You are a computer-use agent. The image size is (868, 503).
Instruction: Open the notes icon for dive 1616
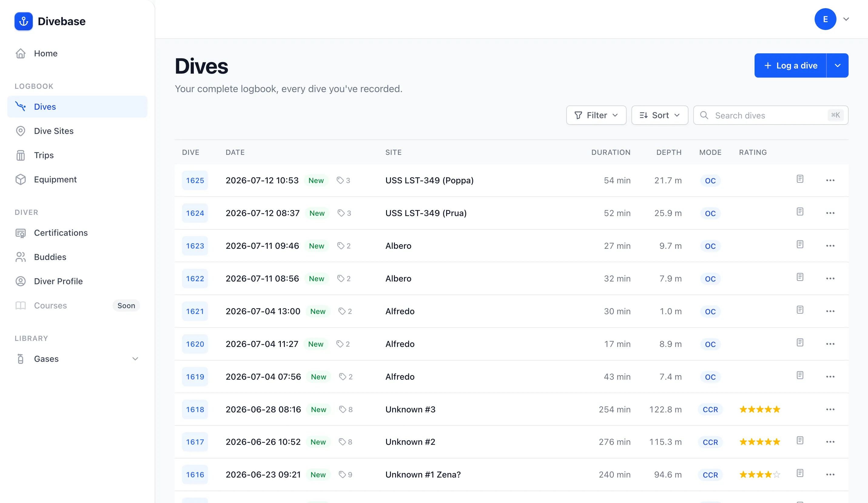(800, 473)
